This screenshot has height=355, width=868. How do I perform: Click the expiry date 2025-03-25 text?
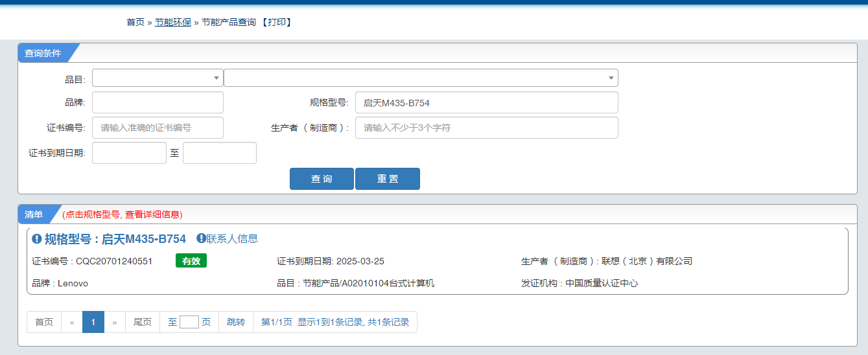click(x=360, y=261)
